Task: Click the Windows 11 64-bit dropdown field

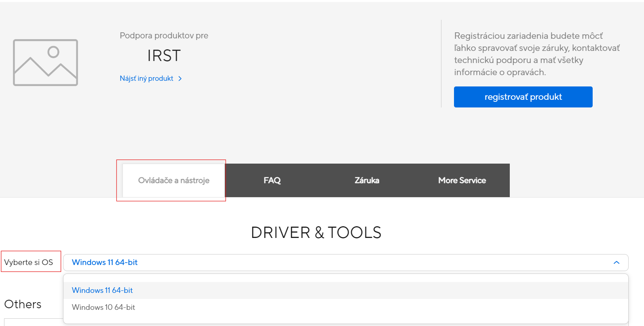Action: 346,263
